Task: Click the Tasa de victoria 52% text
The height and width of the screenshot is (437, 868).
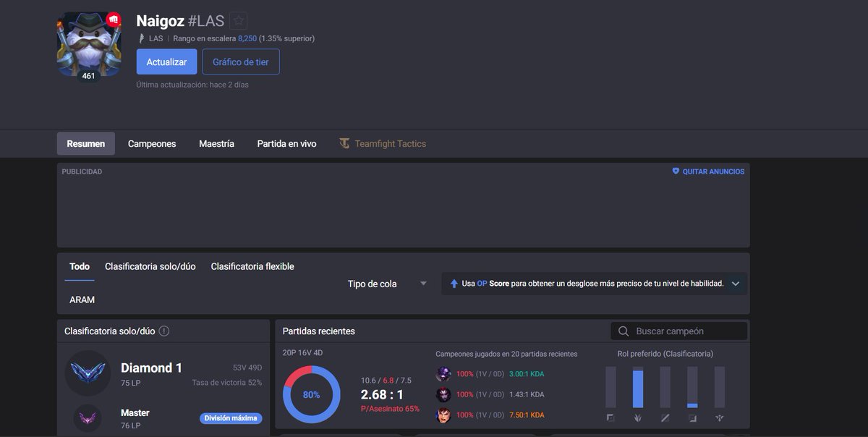Action: (x=227, y=382)
